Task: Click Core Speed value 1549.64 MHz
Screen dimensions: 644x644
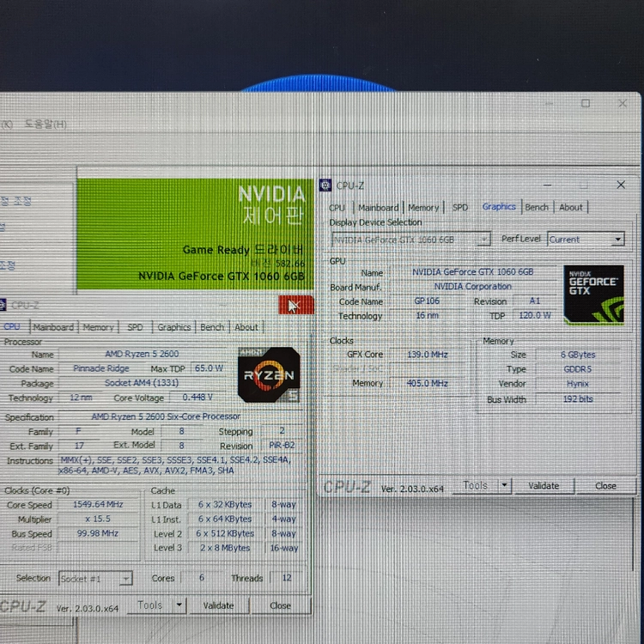Action: [98, 504]
